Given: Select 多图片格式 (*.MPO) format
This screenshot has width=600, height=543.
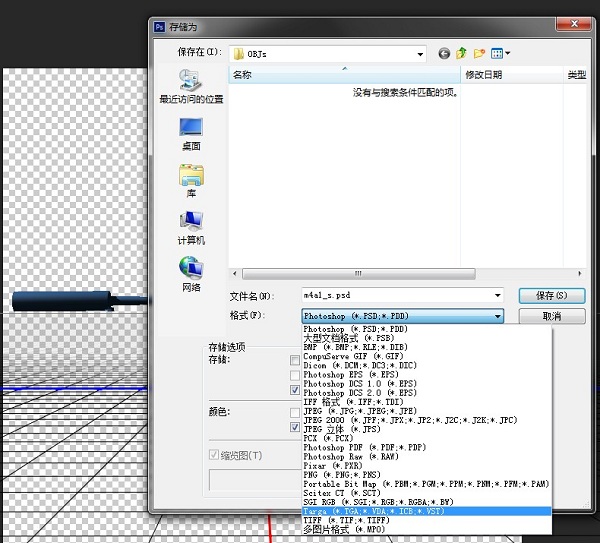Looking at the screenshot, I should coord(427,530).
